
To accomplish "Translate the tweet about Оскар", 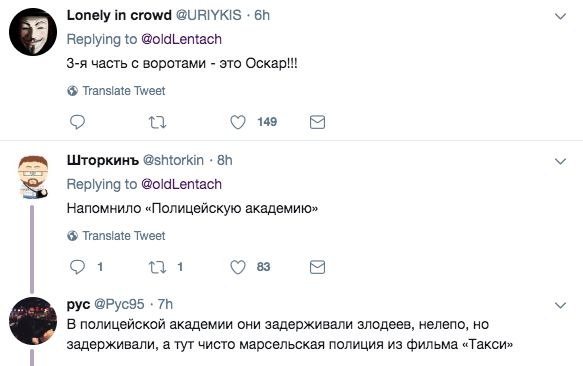I will click(116, 91).
